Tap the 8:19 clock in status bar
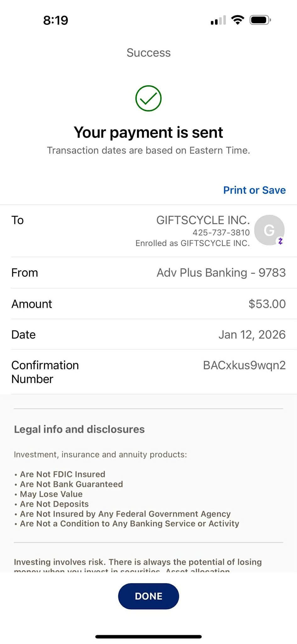 pos(56,20)
